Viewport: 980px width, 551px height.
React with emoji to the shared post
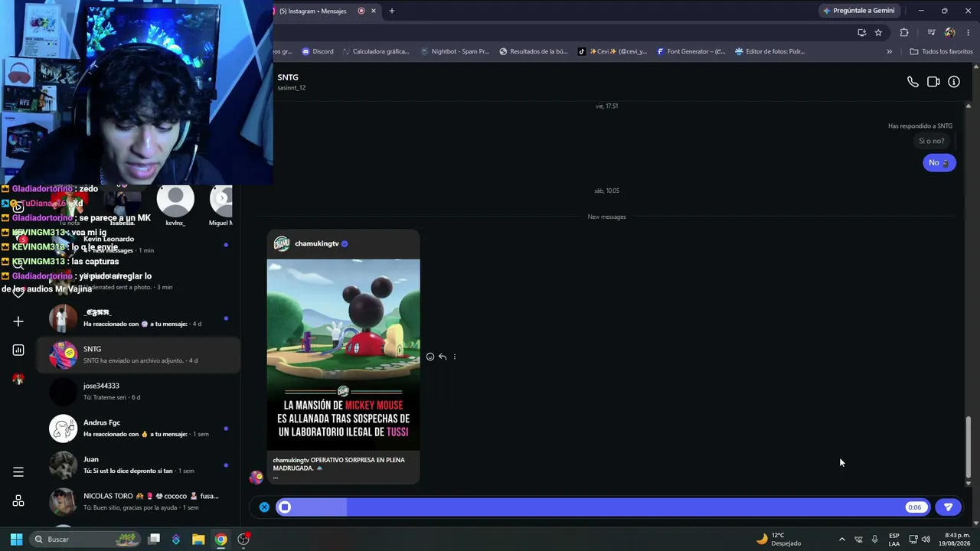[x=430, y=357]
